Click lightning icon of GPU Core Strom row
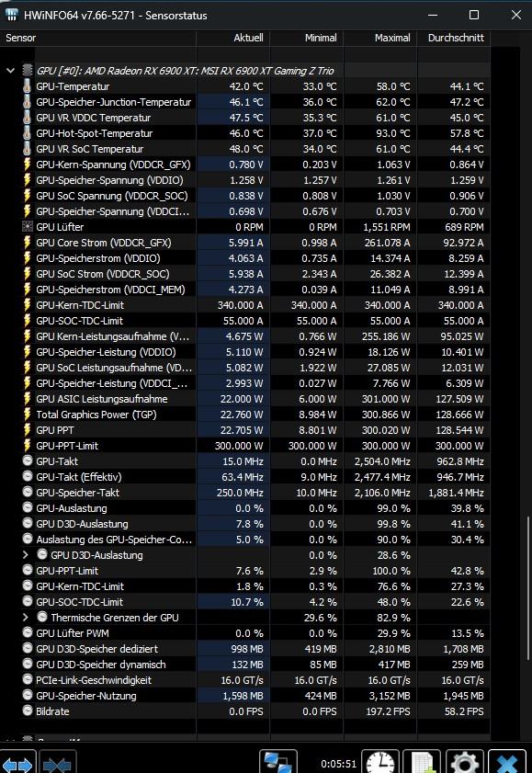The image size is (532, 773). (28, 243)
